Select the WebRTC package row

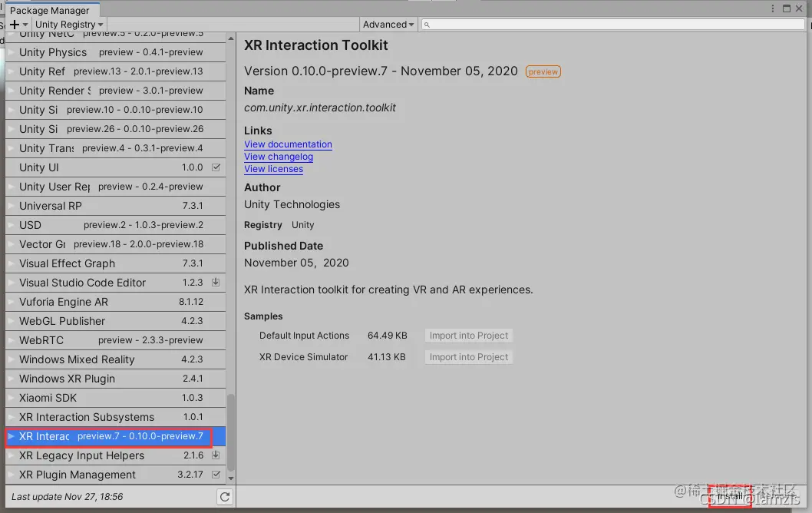click(115, 340)
